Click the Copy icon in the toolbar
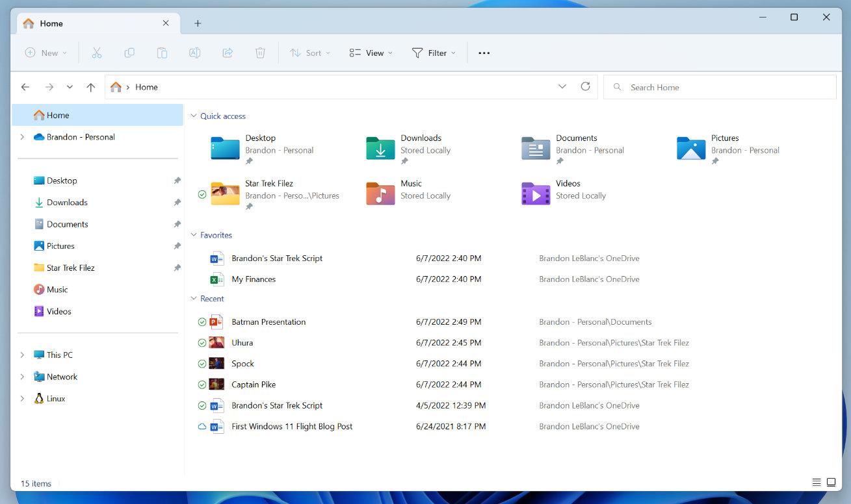Image resolution: width=851 pixels, height=504 pixels. (129, 53)
